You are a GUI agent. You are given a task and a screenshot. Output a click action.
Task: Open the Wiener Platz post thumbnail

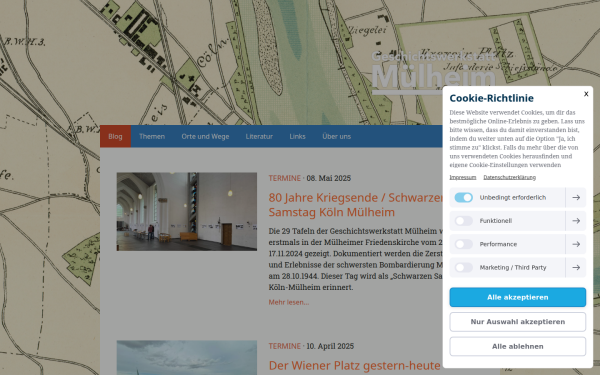click(x=187, y=357)
